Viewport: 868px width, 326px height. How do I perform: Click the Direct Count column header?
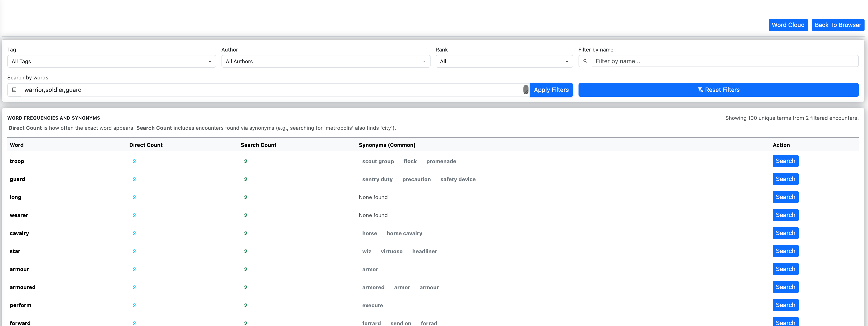[146, 145]
